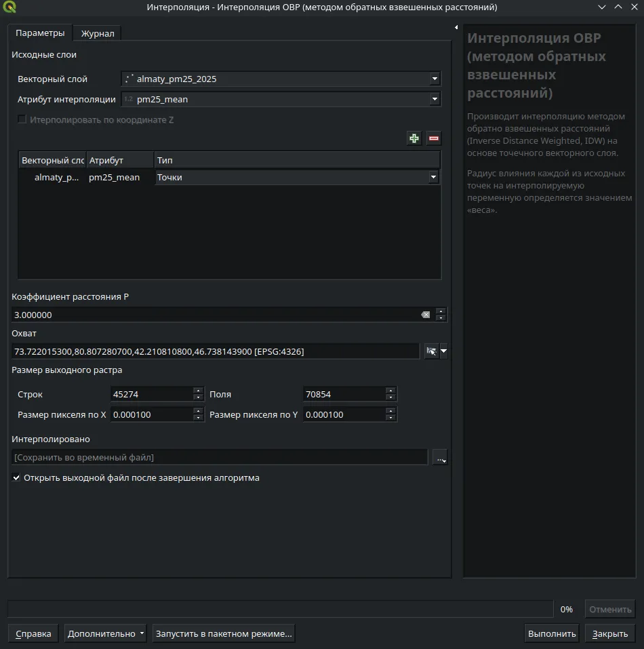Clear the distance coefficient P value
Screen dimensions: 644x649
point(425,315)
